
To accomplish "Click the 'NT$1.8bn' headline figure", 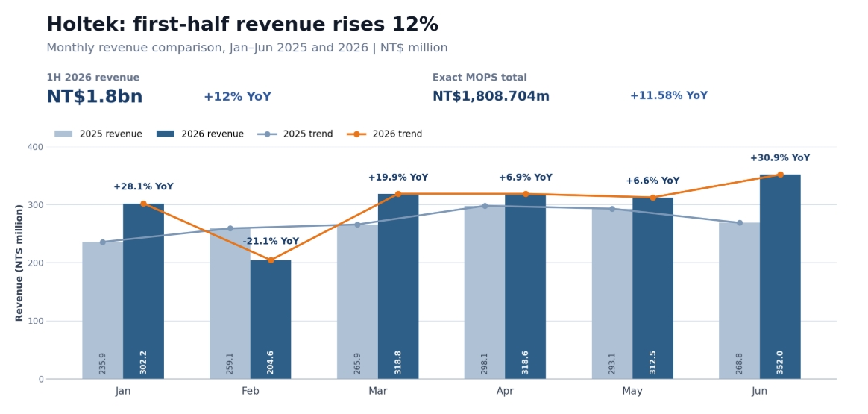I will tap(95, 97).
